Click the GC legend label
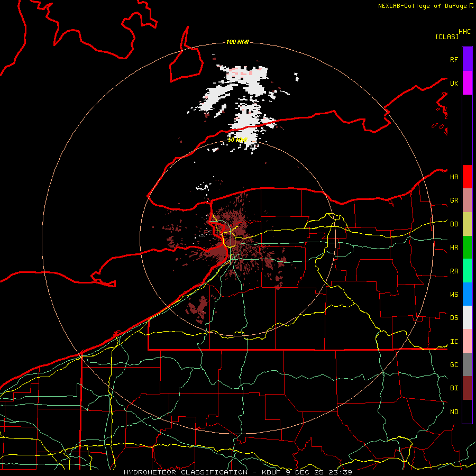Image resolution: width=476 pixels, height=476 pixels. (x=454, y=365)
